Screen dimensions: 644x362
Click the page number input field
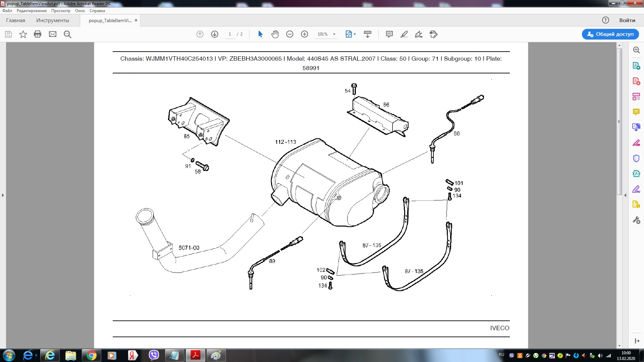coord(230,34)
